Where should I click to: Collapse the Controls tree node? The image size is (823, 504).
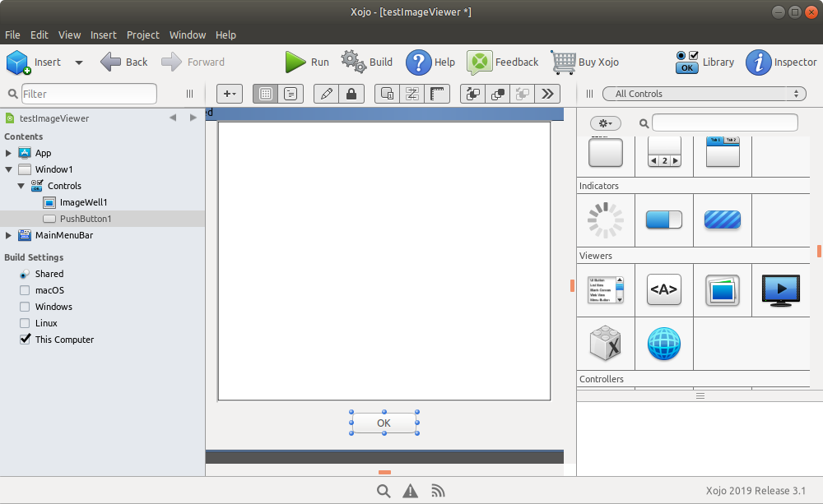tap(21, 186)
